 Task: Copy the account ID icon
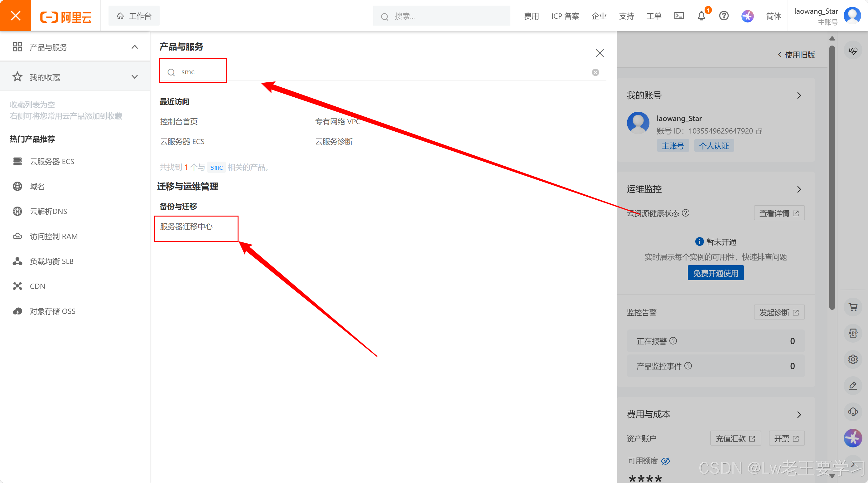click(759, 131)
